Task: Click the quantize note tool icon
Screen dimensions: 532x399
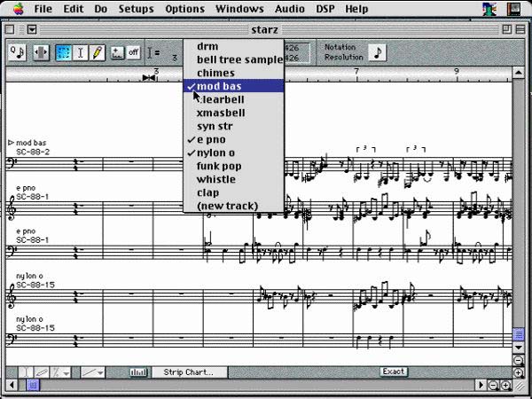Action: pos(17,52)
